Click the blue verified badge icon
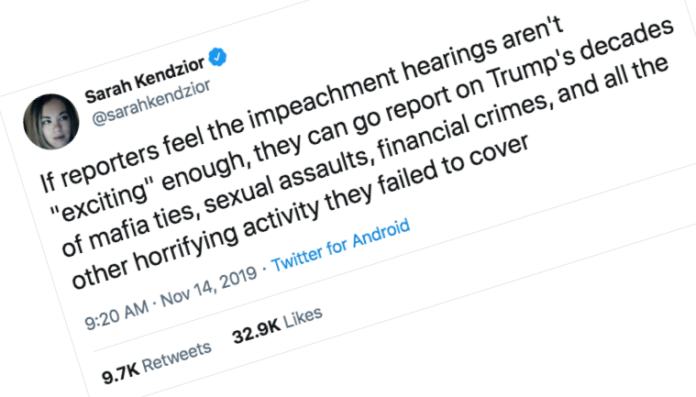This screenshot has width=696, height=397. point(218,57)
